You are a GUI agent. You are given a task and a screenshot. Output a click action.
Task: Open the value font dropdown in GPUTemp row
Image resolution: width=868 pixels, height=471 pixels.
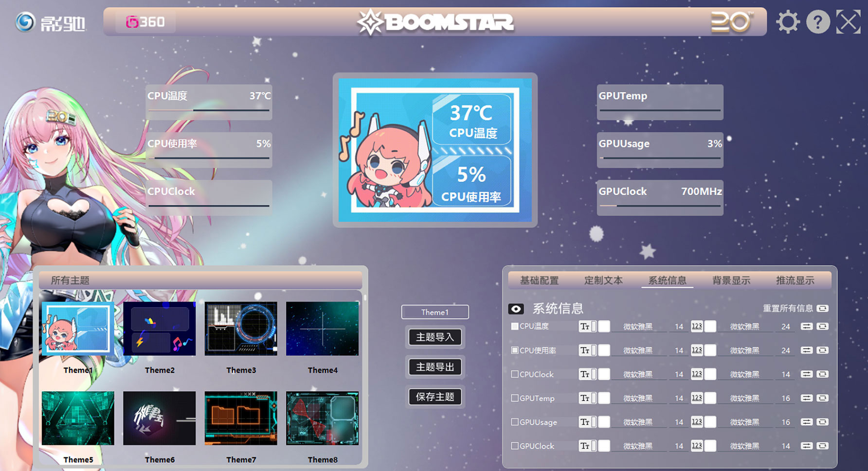[744, 398]
